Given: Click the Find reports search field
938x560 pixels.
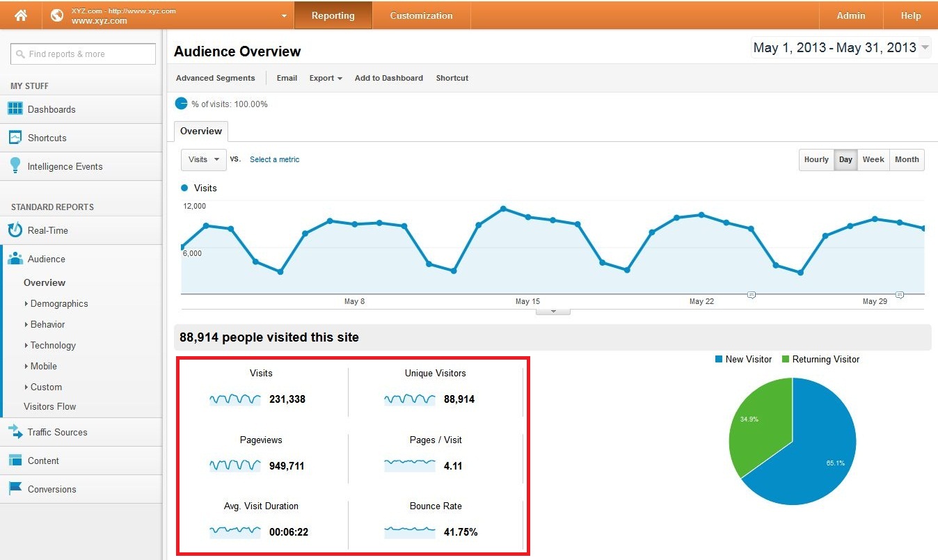Looking at the screenshot, I should pyautogui.click(x=84, y=54).
